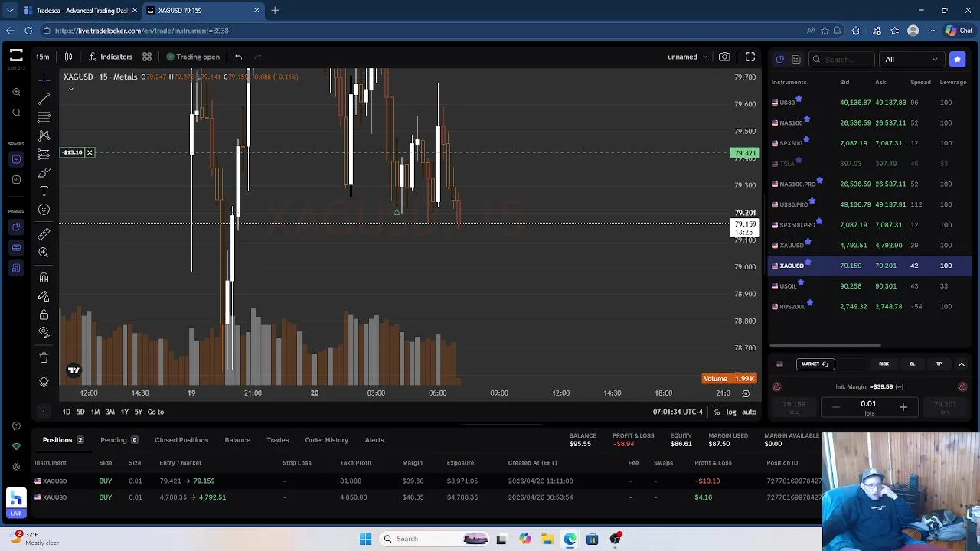980x551 pixels.
Task: Decrease lot size with minus button
Action: (835, 407)
